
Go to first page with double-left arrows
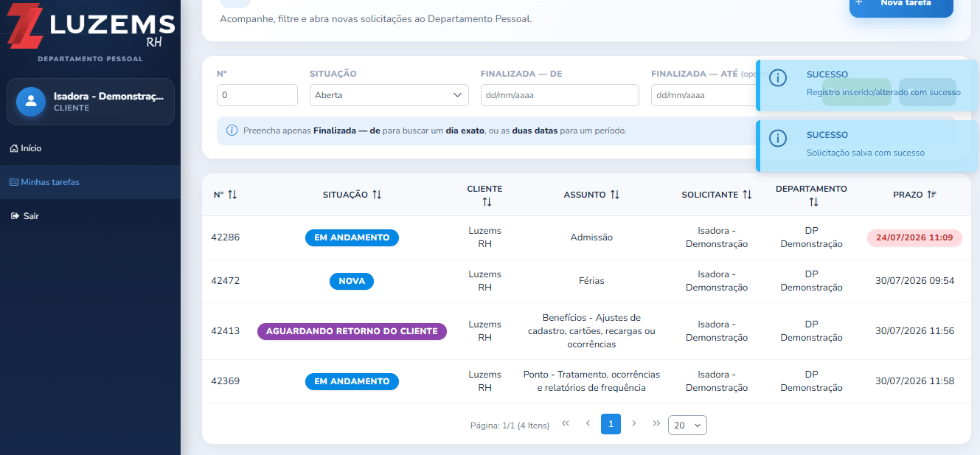[566, 423]
